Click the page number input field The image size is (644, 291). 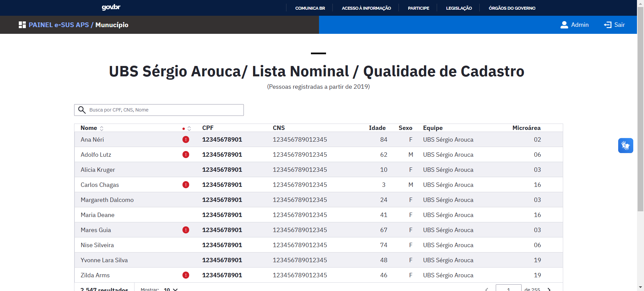point(508,288)
